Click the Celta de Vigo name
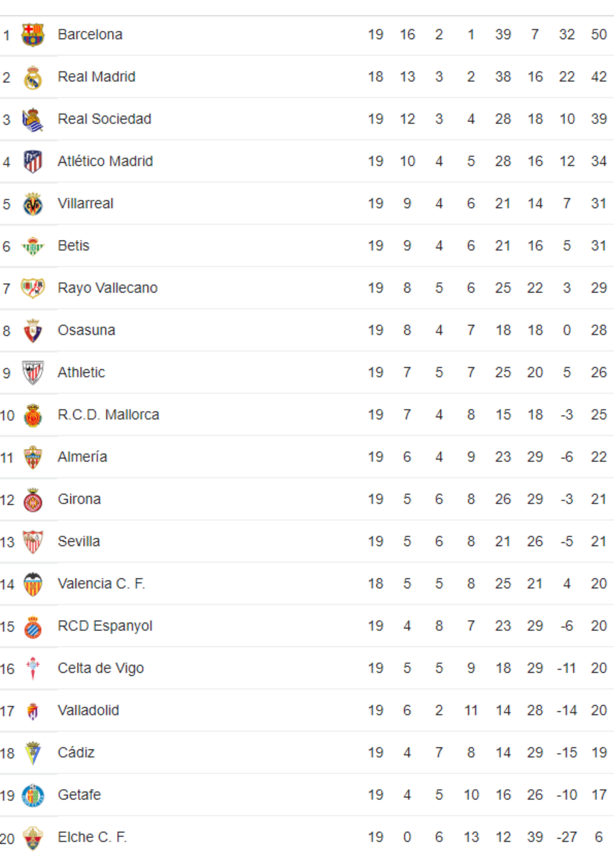 coord(101,668)
